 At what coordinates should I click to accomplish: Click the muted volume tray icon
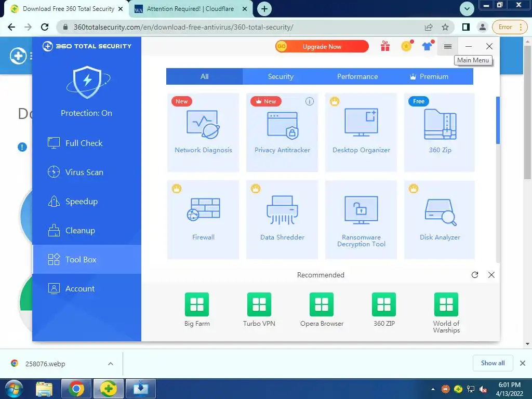[483, 389]
